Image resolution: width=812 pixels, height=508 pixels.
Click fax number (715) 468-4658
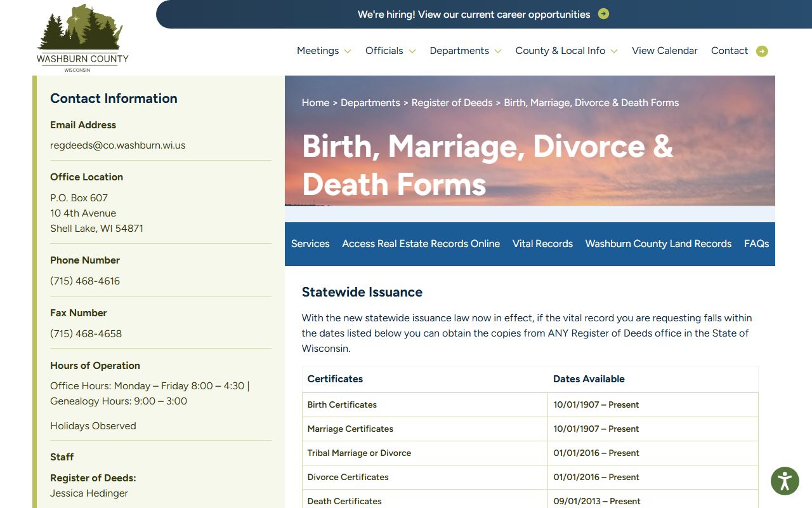[86, 334]
